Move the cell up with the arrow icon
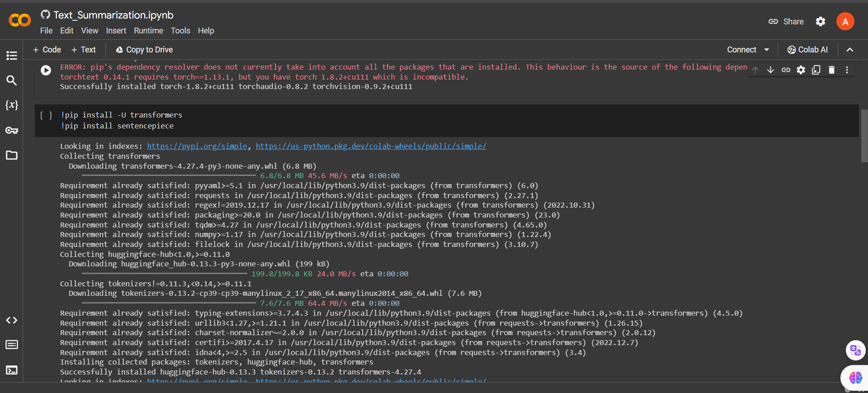 click(x=755, y=70)
